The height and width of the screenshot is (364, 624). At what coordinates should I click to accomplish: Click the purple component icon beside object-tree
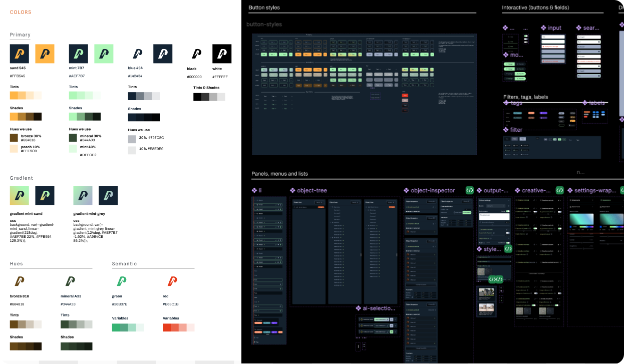(x=293, y=190)
